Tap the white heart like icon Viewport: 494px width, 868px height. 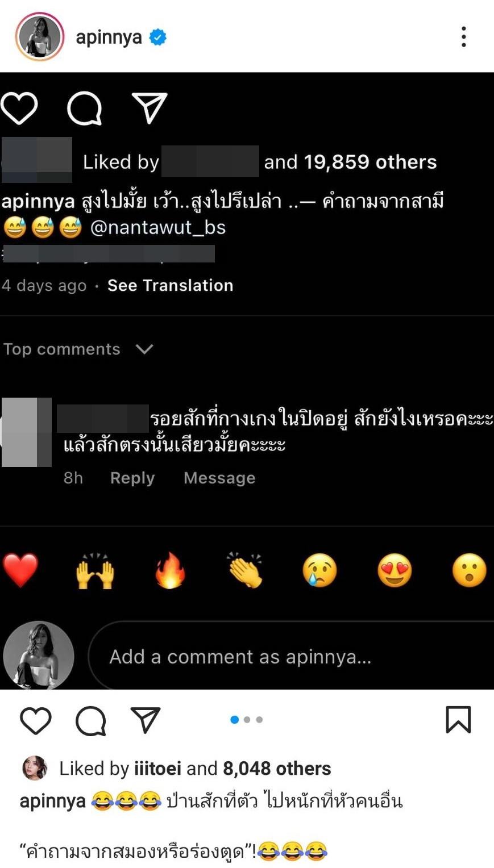click(19, 108)
